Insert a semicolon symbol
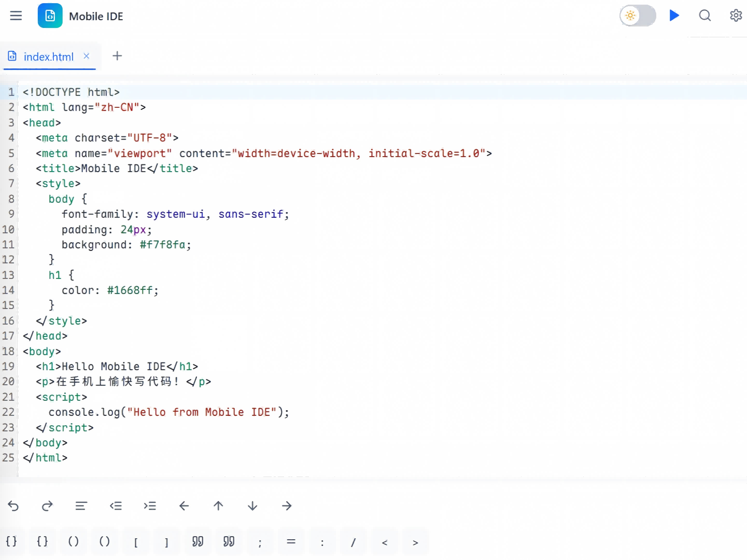This screenshot has height=560, width=747. pyautogui.click(x=260, y=542)
